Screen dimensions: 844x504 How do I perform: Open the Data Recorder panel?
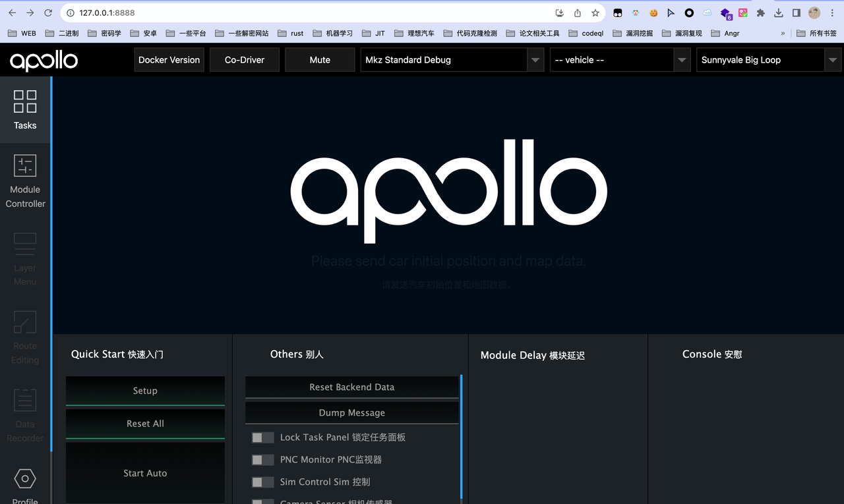[25, 415]
